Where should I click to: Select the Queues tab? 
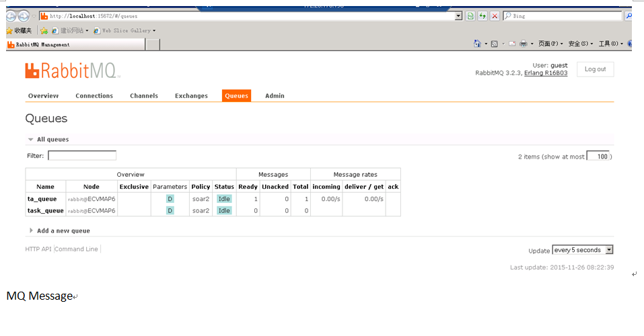(x=236, y=95)
